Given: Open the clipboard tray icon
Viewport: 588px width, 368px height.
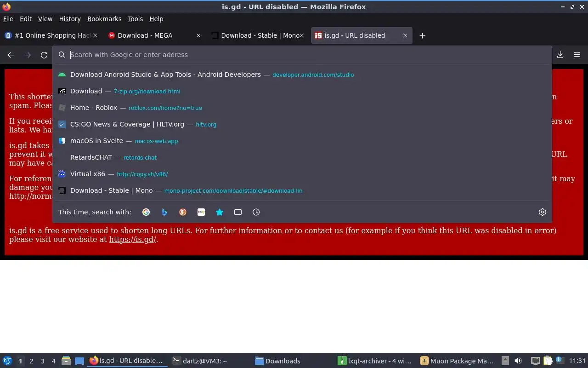Looking at the screenshot, I should [548, 361].
